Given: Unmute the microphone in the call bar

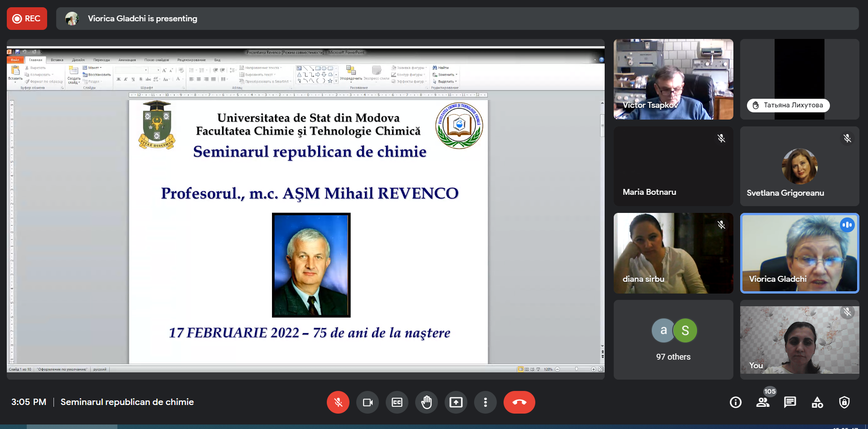Looking at the screenshot, I should tap(338, 402).
